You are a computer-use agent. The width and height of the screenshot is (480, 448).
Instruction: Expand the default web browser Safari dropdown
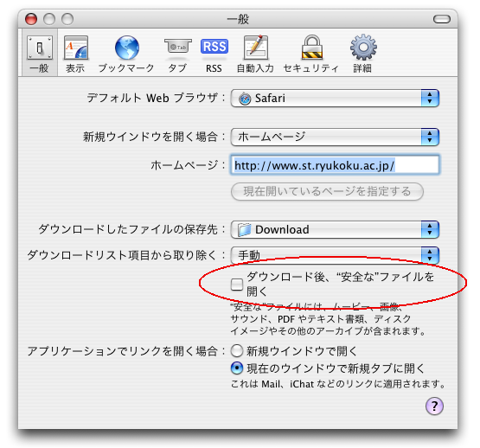(x=335, y=99)
